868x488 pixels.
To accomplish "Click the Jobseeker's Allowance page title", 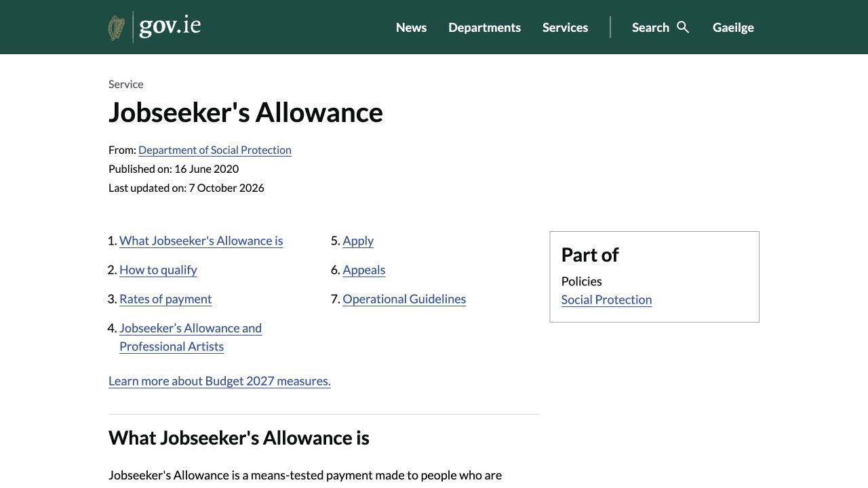I will point(245,113).
